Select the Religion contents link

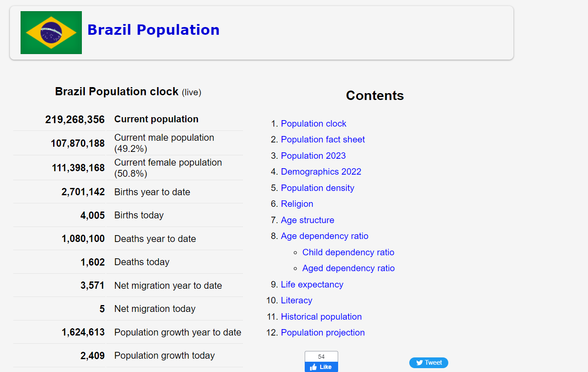297,204
